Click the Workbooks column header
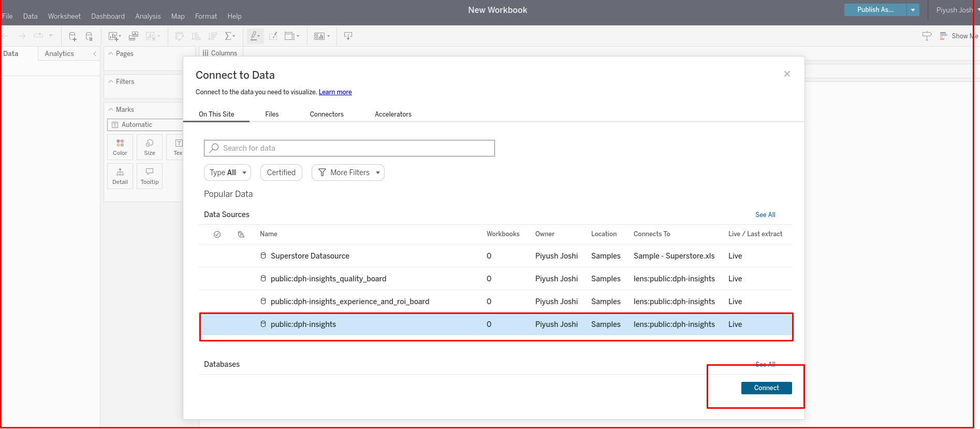 [x=503, y=234]
